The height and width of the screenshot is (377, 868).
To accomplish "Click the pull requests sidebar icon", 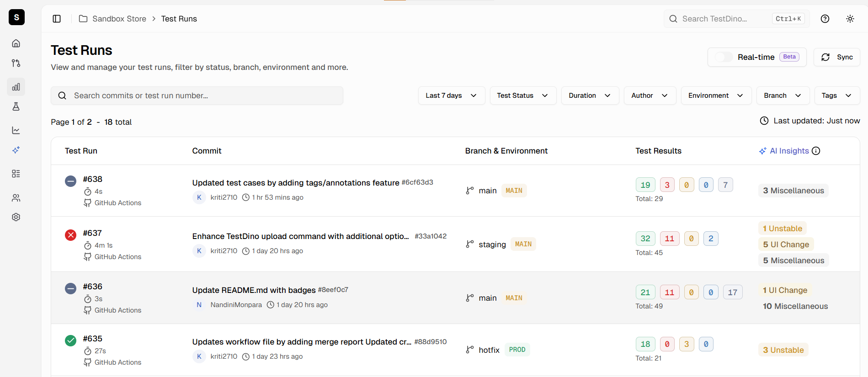I will click(x=16, y=63).
